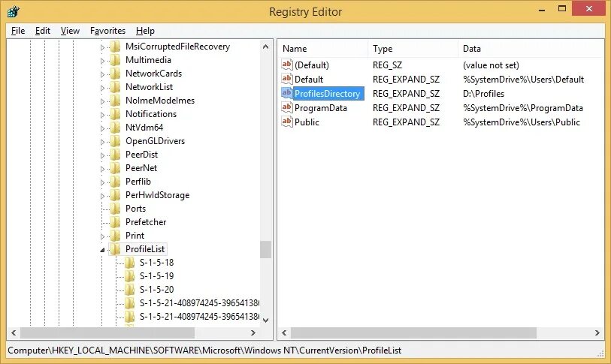Expand the Multimedia key
This screenshot has width=611, height=364.
pyautogui.click(x=102, y=61)
